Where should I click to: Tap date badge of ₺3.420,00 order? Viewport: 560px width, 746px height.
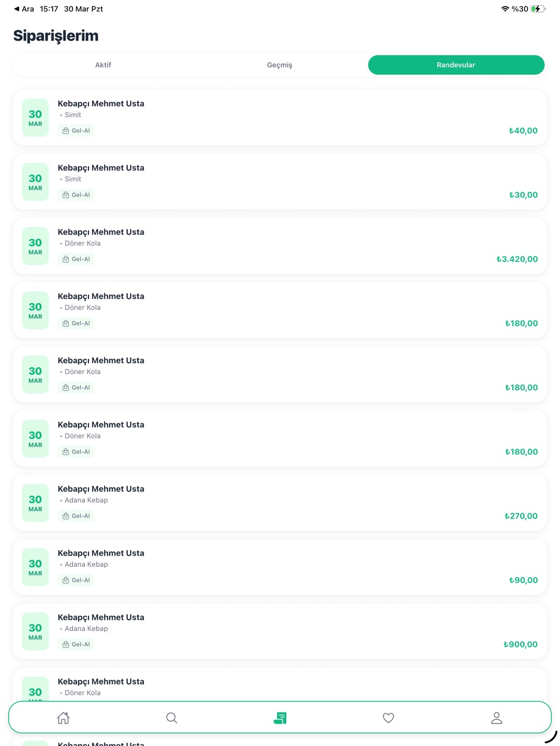click(x=35, y=246)
